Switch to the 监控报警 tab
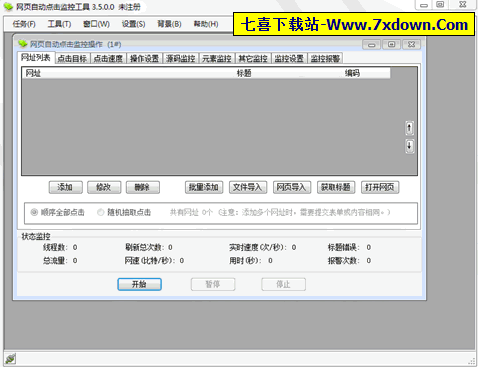This screenshot has width=478, height=367. [x=325, y=59]
